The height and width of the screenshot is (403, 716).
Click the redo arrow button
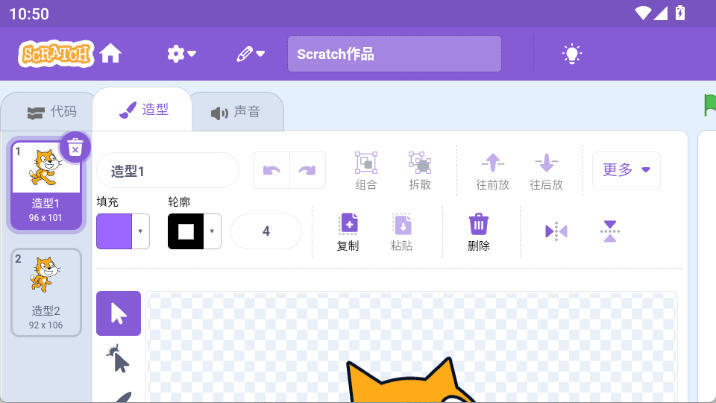307,171
